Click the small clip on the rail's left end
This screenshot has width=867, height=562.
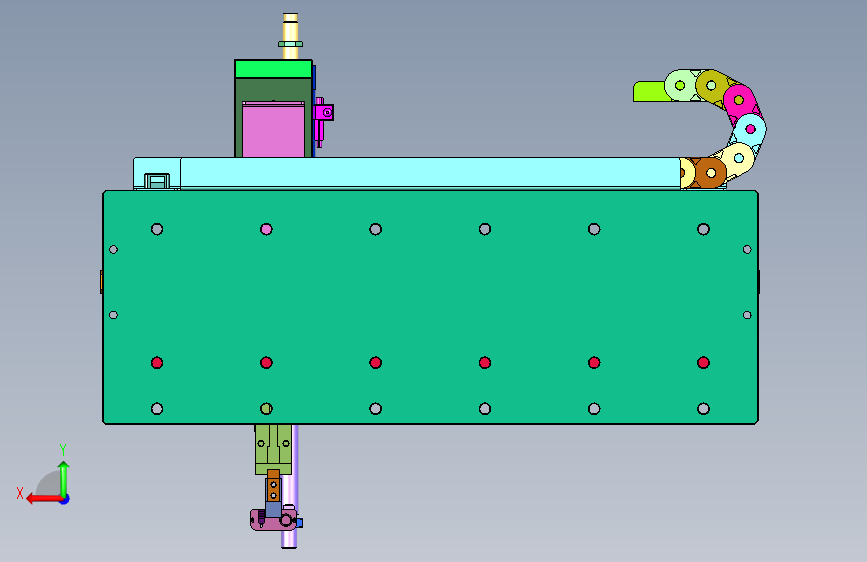157,181
